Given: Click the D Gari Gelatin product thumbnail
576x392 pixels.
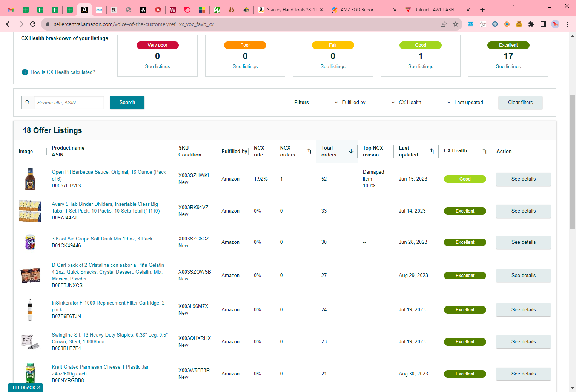Looking at the screenshot, I should pyautogui.click(x=30, y=276).
